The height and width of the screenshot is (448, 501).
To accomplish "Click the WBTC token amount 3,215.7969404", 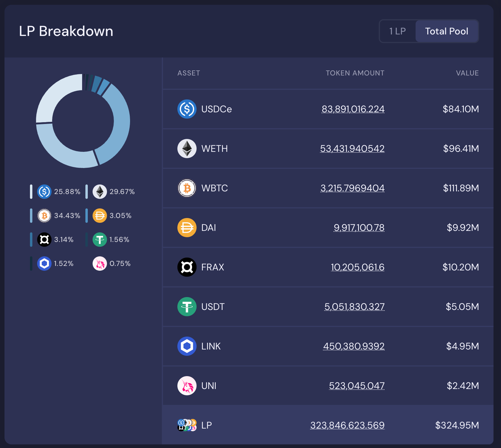I will 352,188.
